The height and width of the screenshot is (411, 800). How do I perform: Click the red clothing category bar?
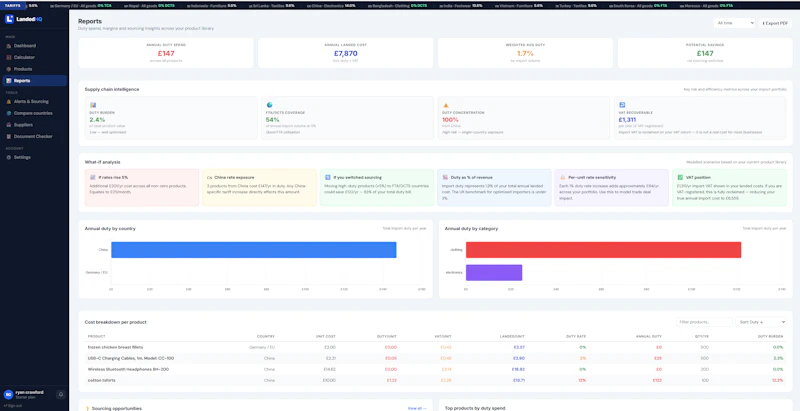[603, 250]
